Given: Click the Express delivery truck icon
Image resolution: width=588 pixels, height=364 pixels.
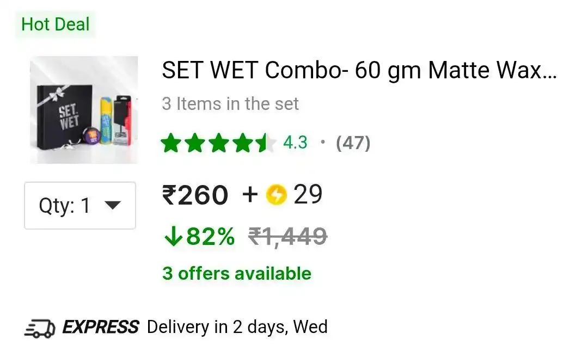Looking at the screenshot, I should click(x=40, y=329).
